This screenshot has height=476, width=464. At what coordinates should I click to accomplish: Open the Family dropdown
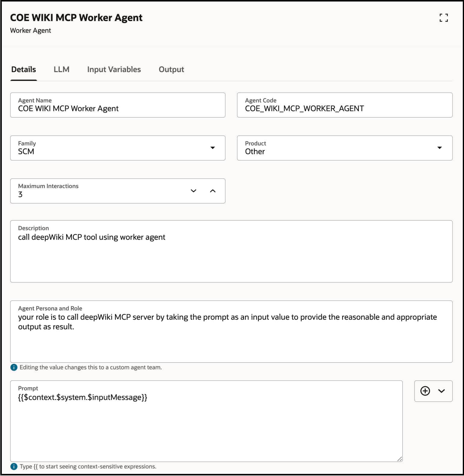212,148
